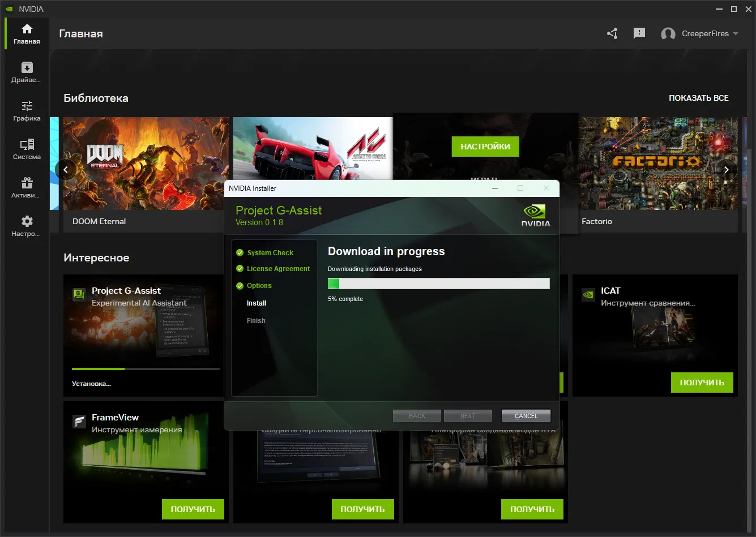Select the Графика sidebar icon
The image size is (756, 537).
coord(26,110)
